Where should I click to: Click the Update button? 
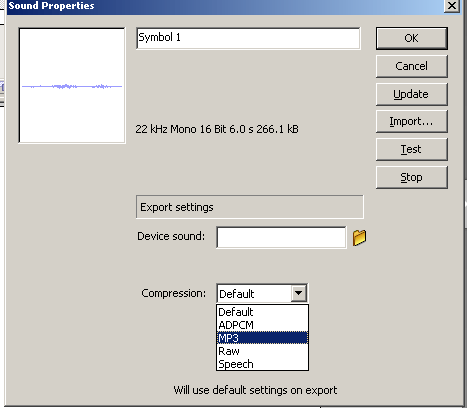pos(412,94)
